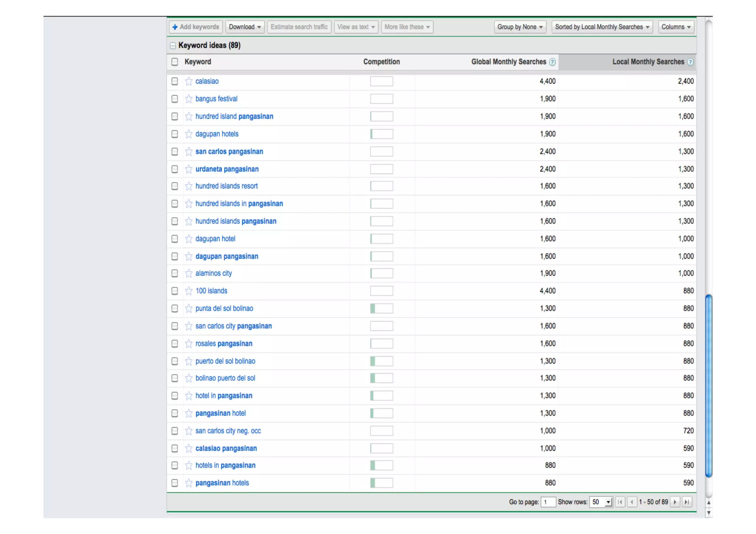The width and height of the screenshot is (756, 534).
Task: Check the select-all box beside Keyword header
Action: (175, 62)
